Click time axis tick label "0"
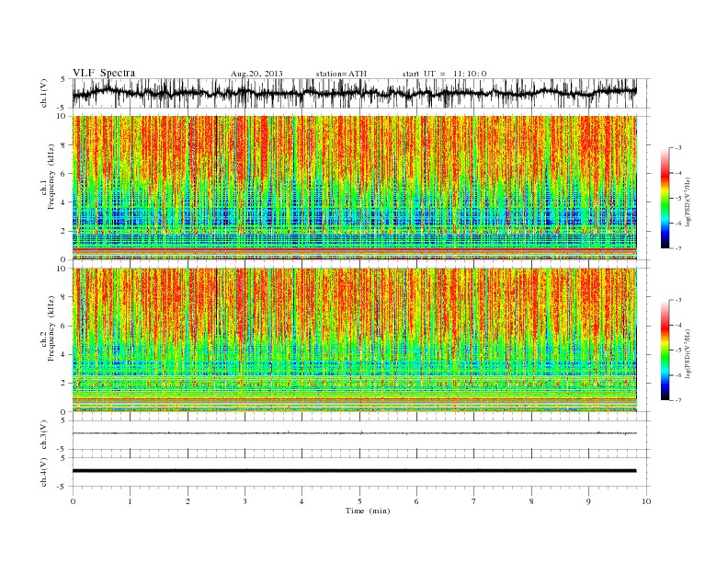Viewport: 728px width, 563px height. point(73,501)
